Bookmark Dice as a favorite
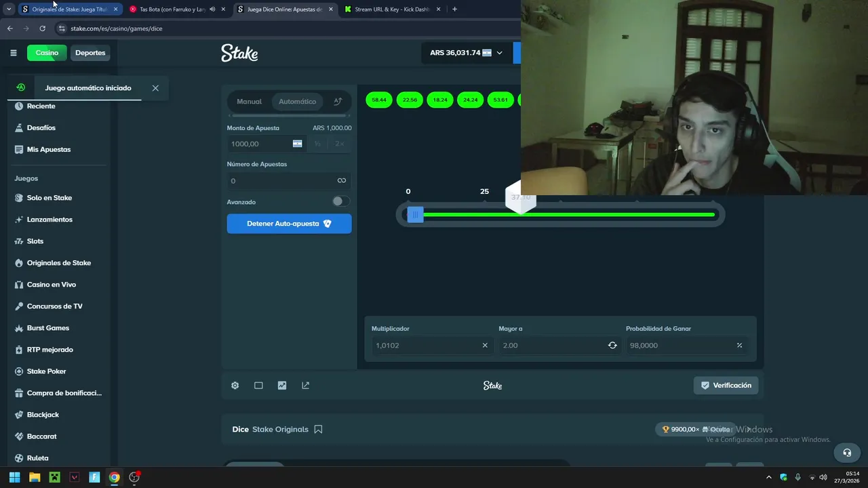The height and width of the screenshot is (488, 868). pos(318,429)
